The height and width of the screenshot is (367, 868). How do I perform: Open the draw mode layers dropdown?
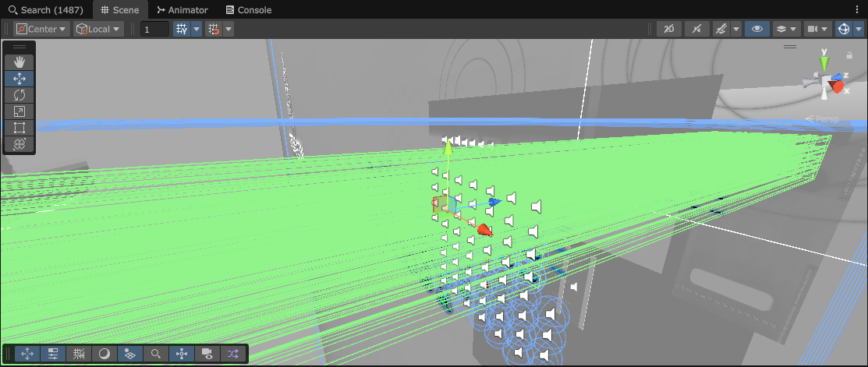pyautogui.click(x=787, y=29)
